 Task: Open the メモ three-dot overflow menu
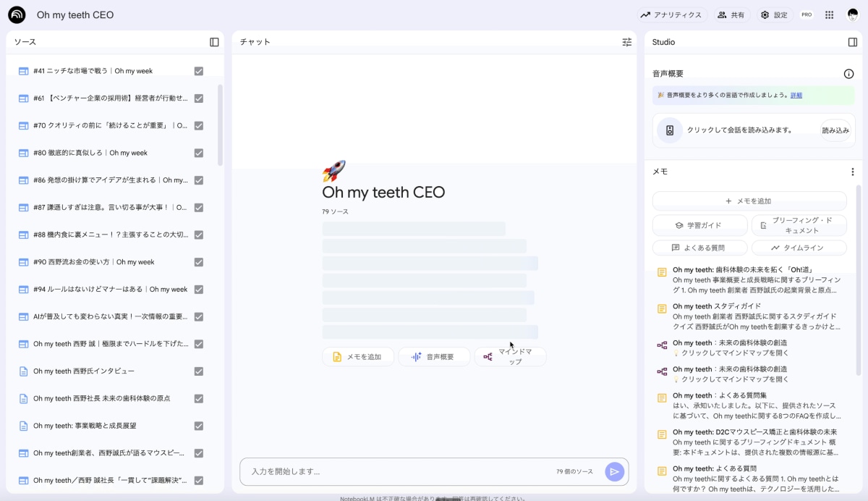pyautogui.click(x=851, y=171)
